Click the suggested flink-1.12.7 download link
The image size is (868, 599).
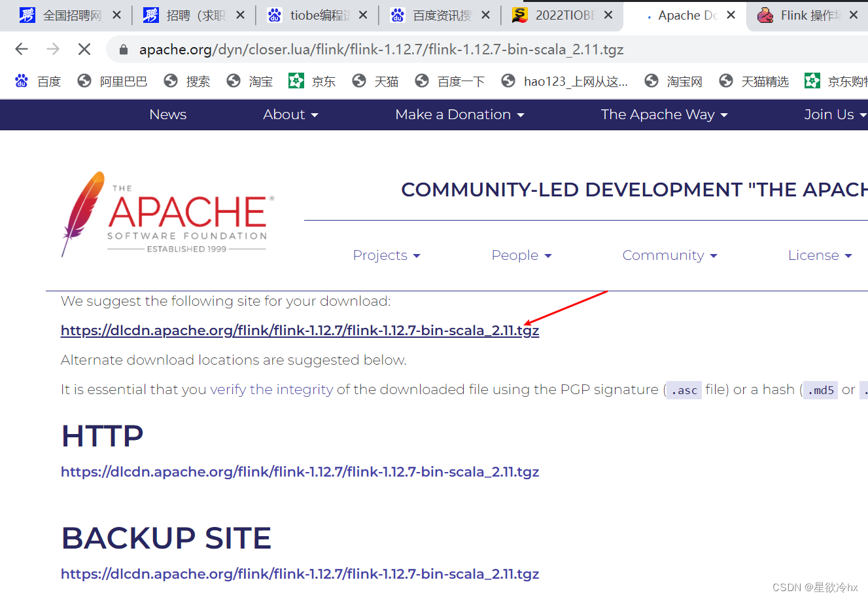click(x=300, y=331)
